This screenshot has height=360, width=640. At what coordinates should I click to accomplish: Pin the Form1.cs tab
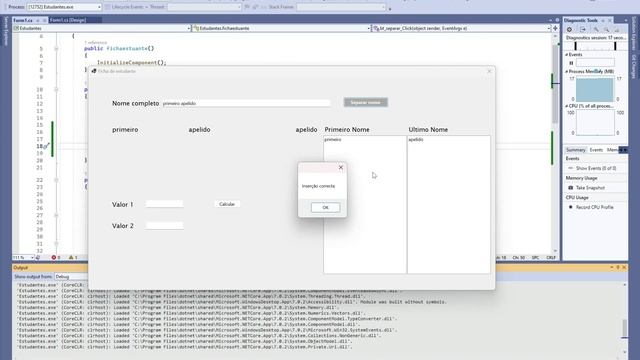(38, 20)
